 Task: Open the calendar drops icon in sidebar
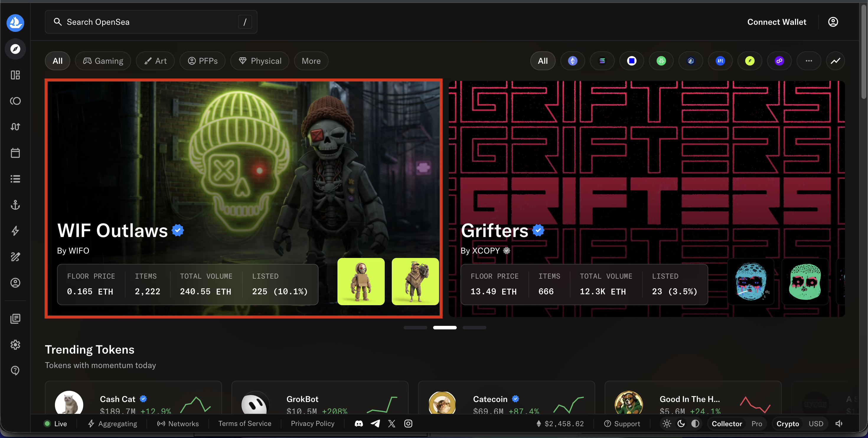coord(15,153)
